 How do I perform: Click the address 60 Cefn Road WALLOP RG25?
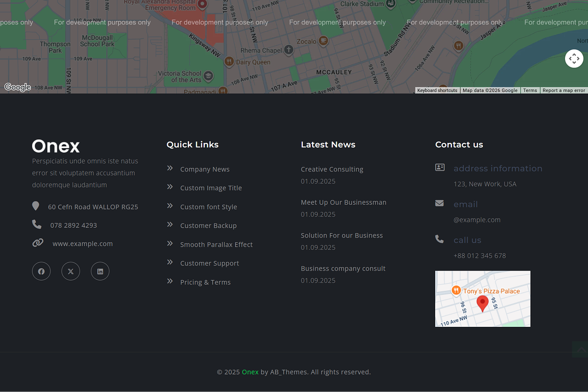click(x=93, y=207)
